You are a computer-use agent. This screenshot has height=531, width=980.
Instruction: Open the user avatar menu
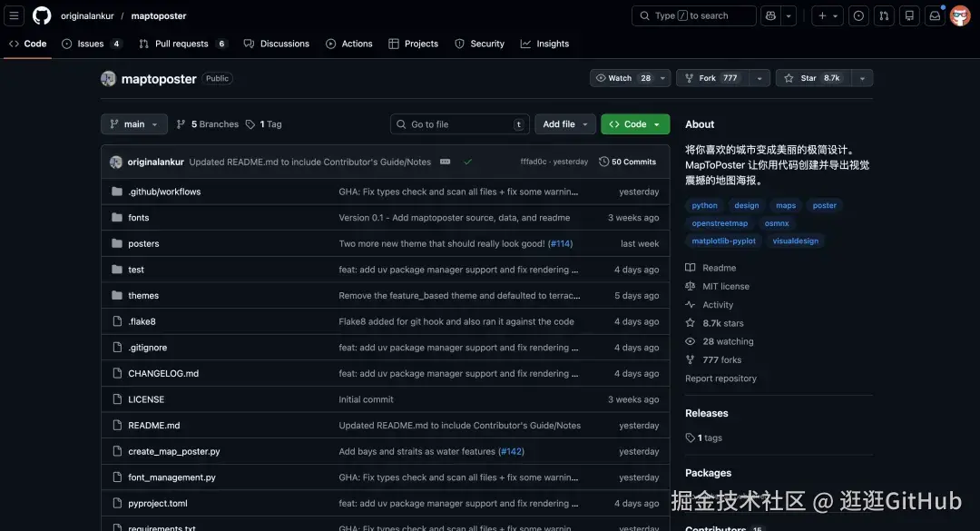[x=960, y=15]
